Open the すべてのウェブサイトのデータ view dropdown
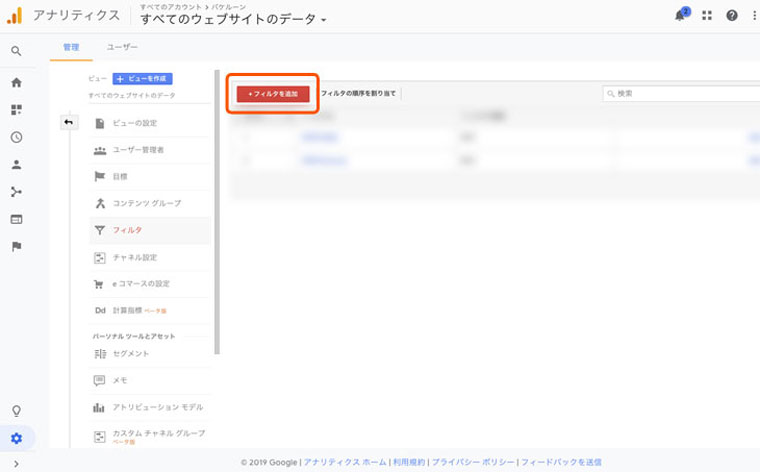760x472 pixels. tap(234, 20)
